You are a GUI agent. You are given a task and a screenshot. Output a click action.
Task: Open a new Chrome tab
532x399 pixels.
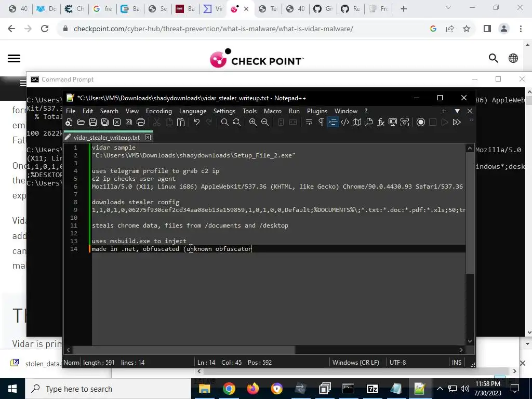coord(403,9)
